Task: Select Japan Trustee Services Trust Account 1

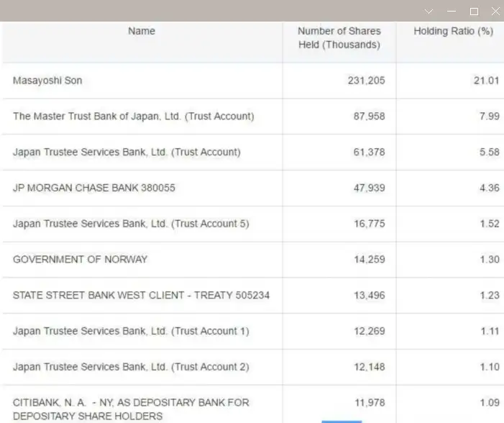Action: (252, 332)
